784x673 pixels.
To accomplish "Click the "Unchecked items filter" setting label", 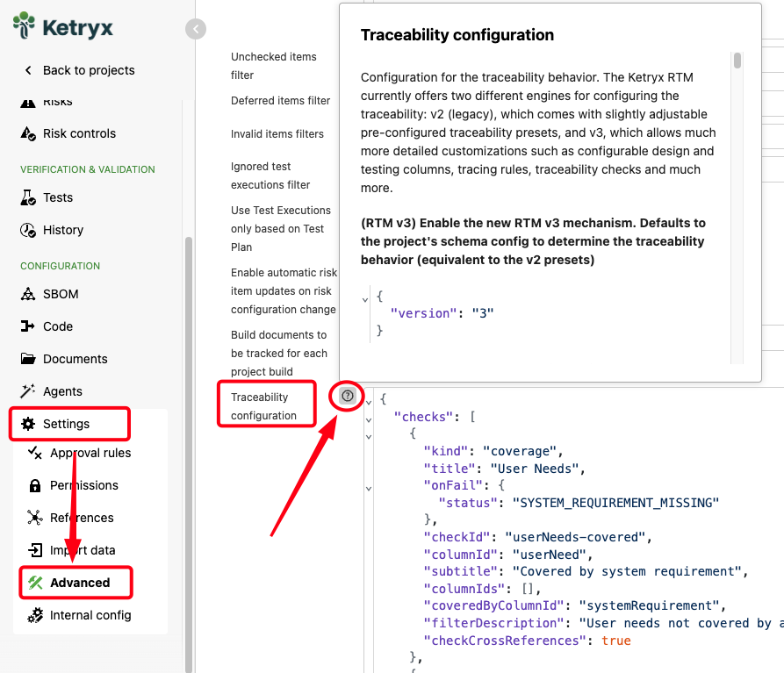I will (274, 66).
